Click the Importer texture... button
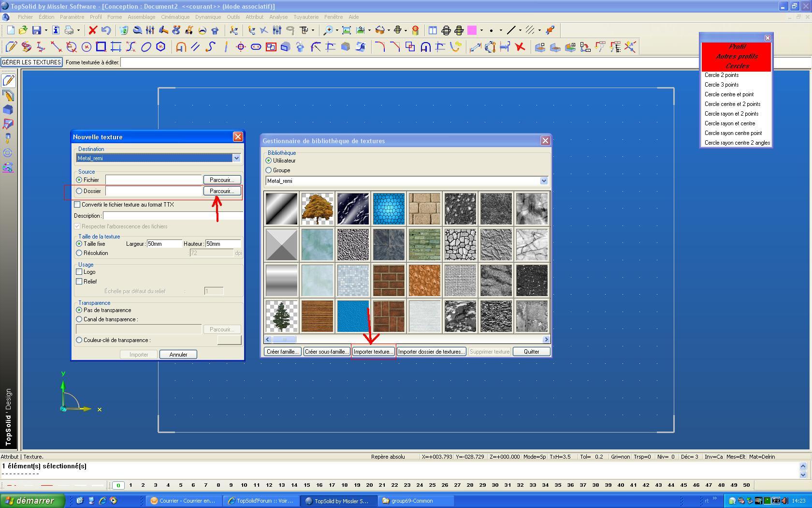 click(x=373, y=352)
